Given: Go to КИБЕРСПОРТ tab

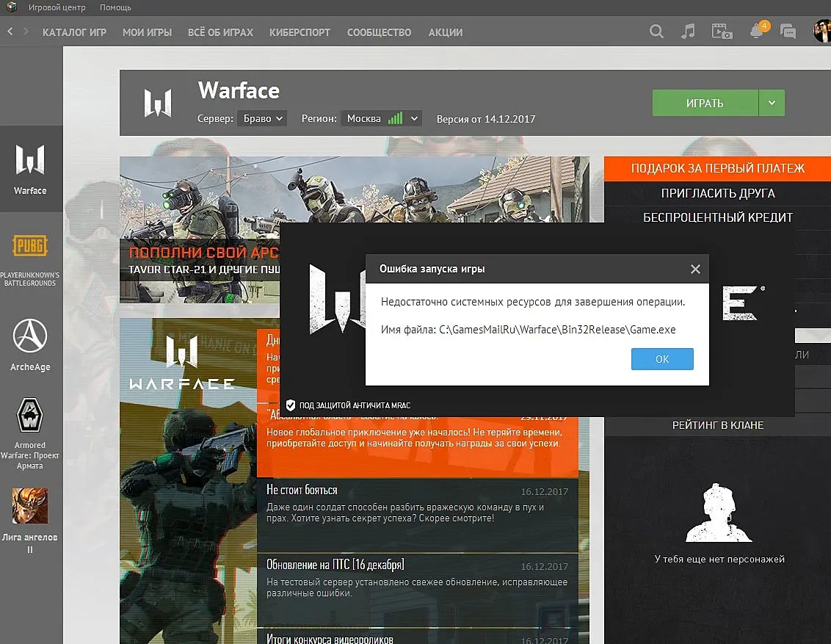Looking at the screenshot, I should pos(300,32).
